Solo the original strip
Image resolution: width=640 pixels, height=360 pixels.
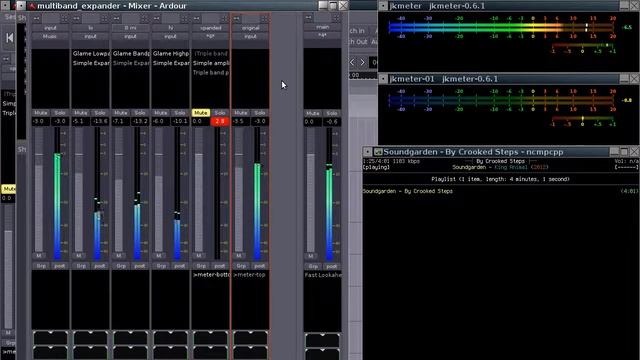pos(260,113)
